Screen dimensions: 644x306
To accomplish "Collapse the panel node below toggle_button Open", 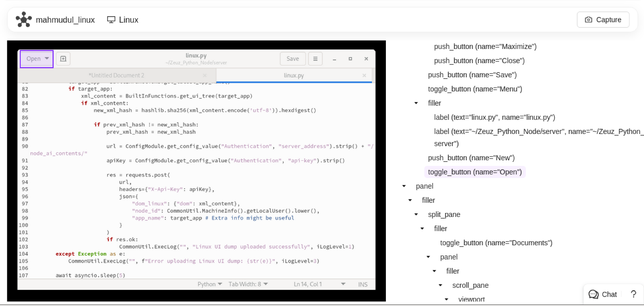I will coord(404,186).
